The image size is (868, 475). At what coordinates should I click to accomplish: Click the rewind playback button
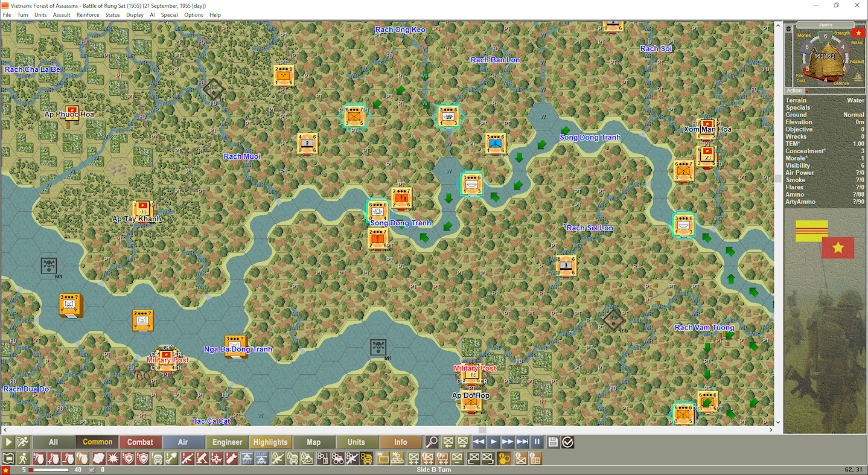(x=479, y=442)
